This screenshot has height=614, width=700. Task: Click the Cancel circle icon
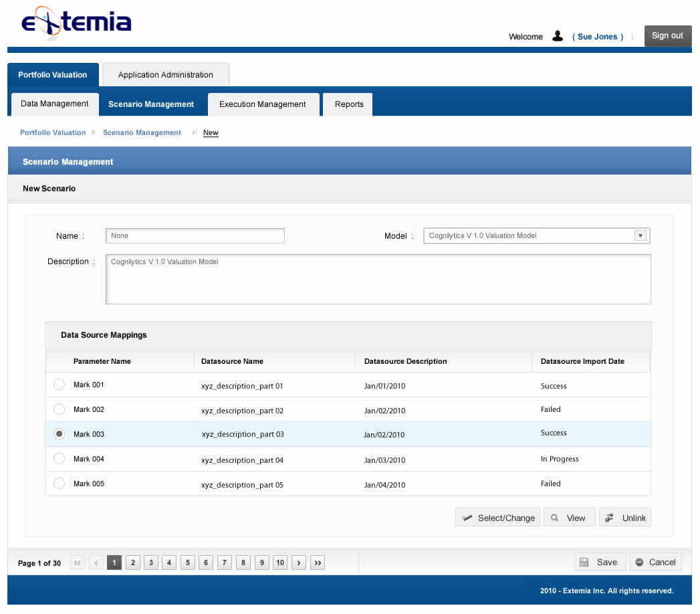639,562
